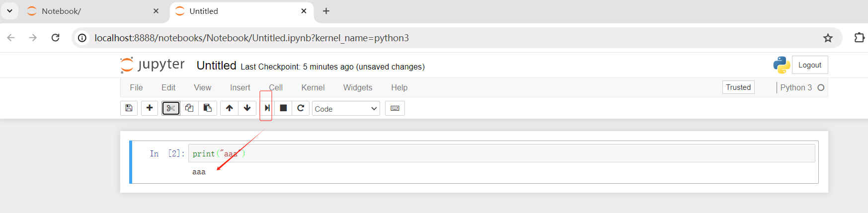Save the notebook with the floppy disk icon
The image size is (868, 213).
tap(129, 108)
